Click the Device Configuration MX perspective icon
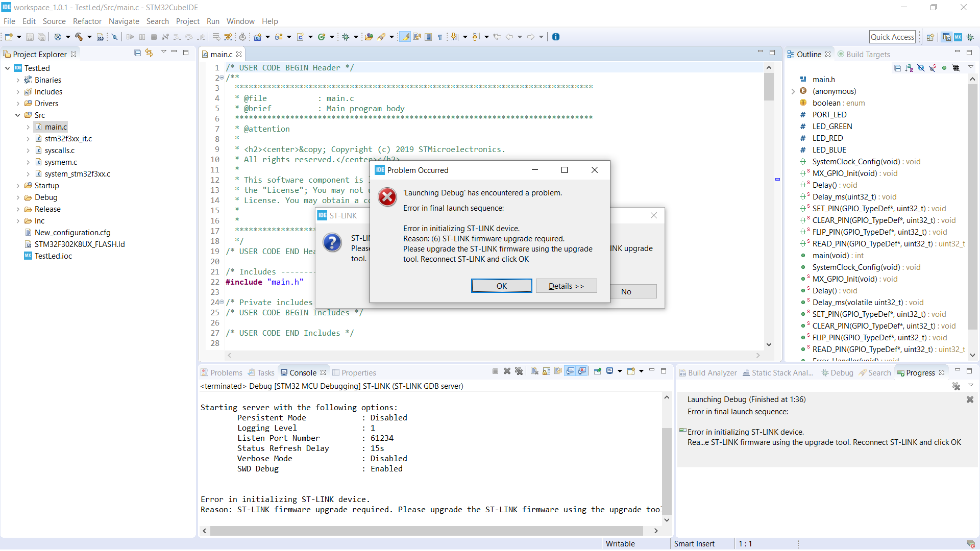 click(958, 37)
